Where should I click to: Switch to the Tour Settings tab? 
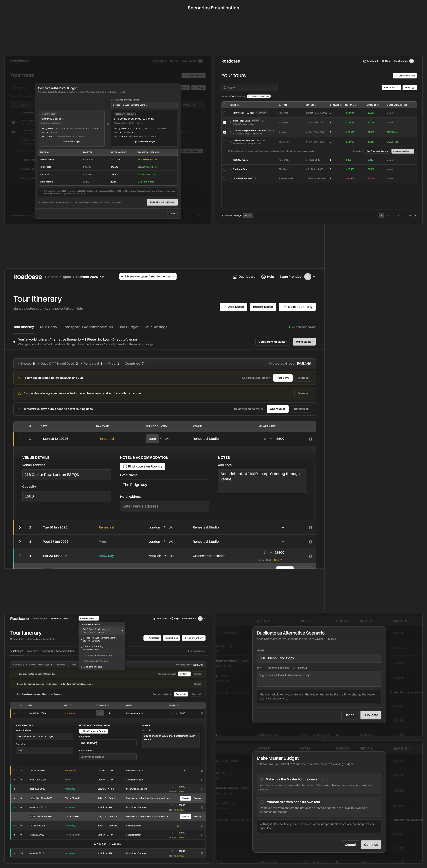(156, 327)
